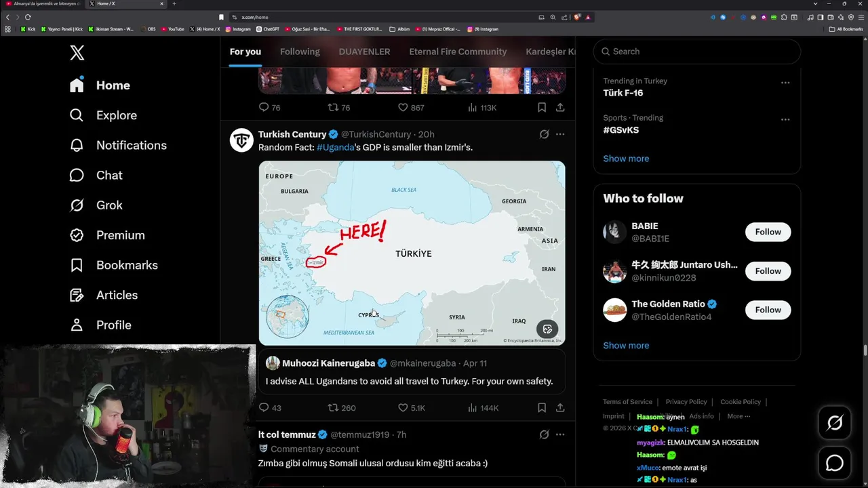868x488 pixels.
Task: Click Show more under Who to follow
Action: (626, 346)
